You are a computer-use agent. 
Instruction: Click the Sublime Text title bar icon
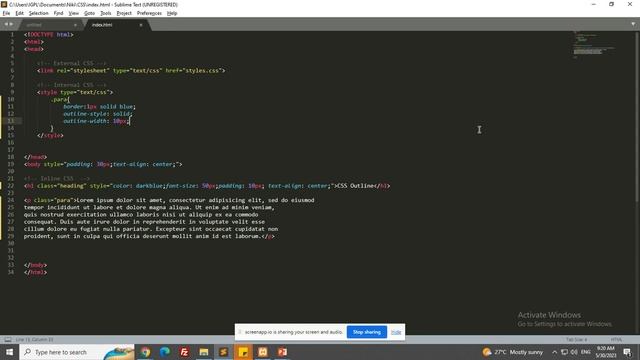click(x=4, y=4)
